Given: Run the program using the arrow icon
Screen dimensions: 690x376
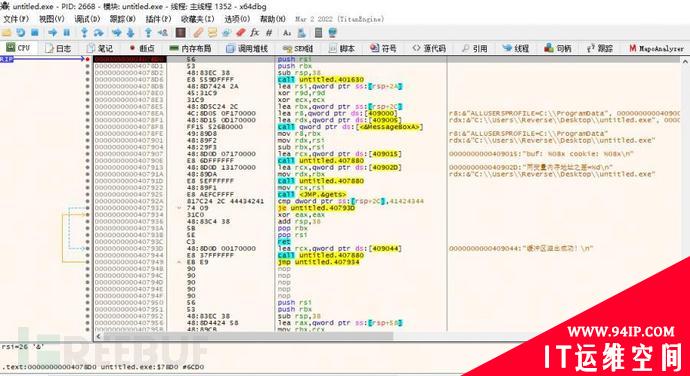Looking at the screenshot, I should tap(52, 33).
